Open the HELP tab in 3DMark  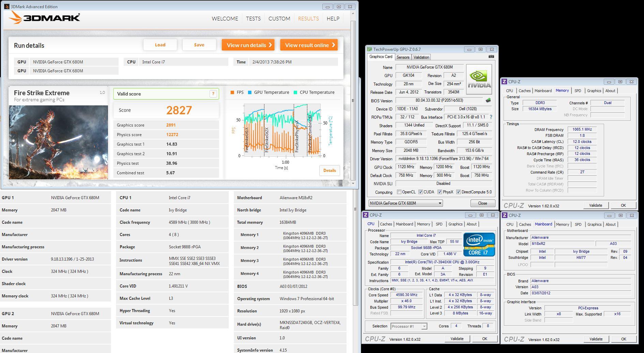(x=333, y=18)
